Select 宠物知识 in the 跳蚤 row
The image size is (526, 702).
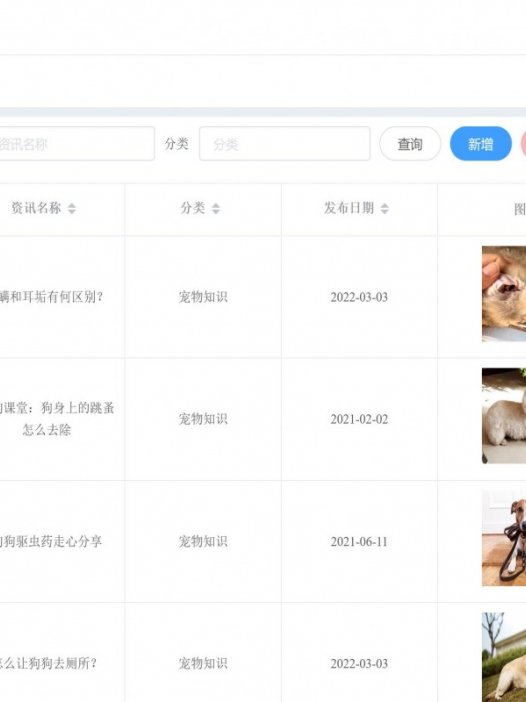pyautogui.click(x=203, y=419)
